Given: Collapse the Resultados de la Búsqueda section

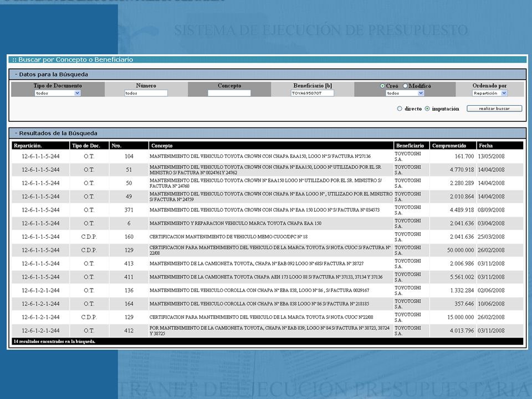Looking at the screenshot, I should [x=56, y=134].
